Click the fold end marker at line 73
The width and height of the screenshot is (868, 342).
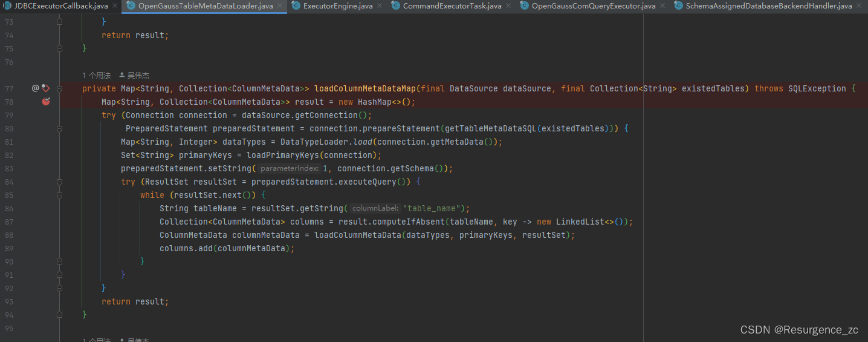point(59,22)
